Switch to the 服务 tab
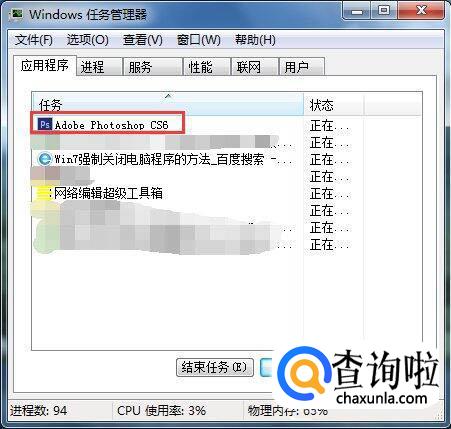Screen dimensions: 451x429 (153, 67)
